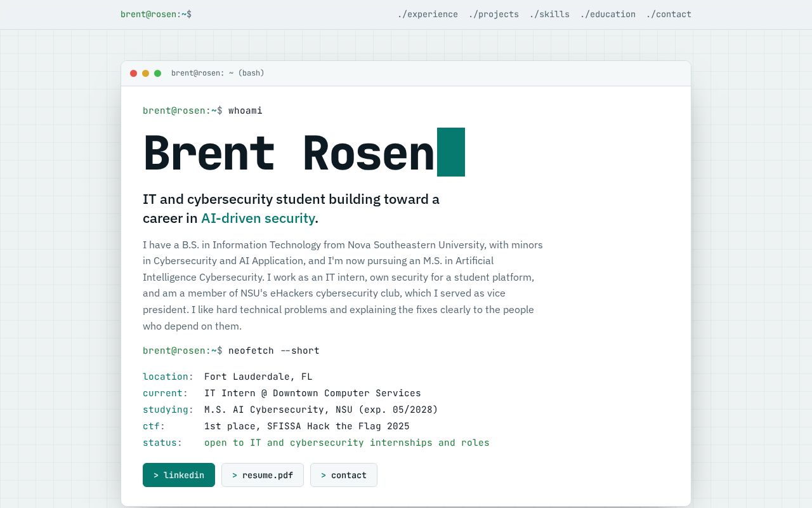Click the red terminal window dot
This screenshot has height=508, width=812.
(x=133, y=73)
